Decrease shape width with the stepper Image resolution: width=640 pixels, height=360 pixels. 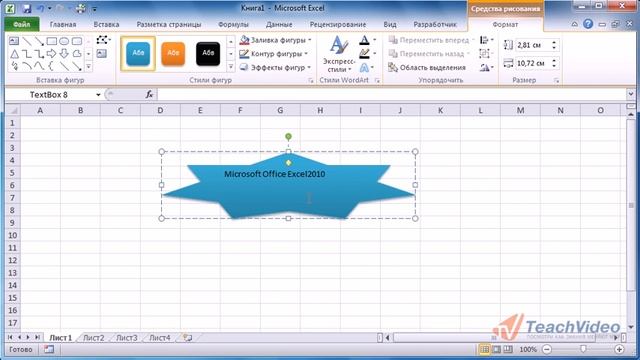point(554,66)
